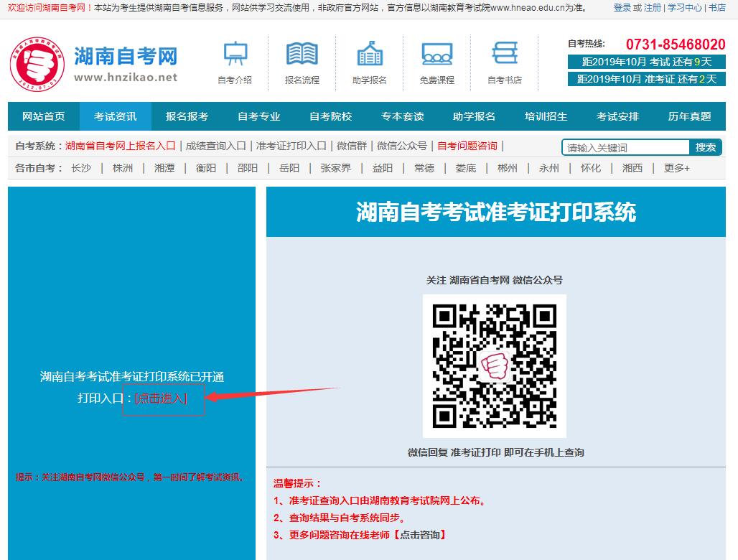Image resolution: width=738 pixels, height=560 pixels.
Task: Click the 助学报名 building icon
Action: click(369, 54)
